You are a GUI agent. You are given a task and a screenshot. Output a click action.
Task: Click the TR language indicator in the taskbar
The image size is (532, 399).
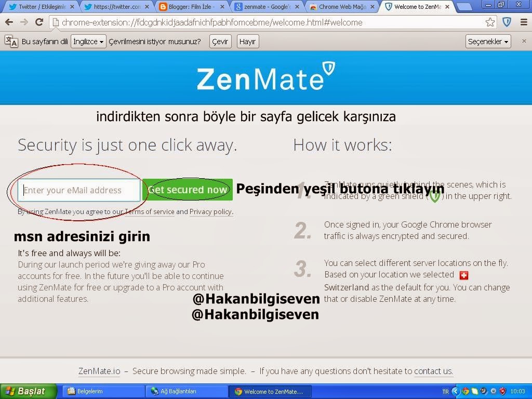[x=445, y=392]
